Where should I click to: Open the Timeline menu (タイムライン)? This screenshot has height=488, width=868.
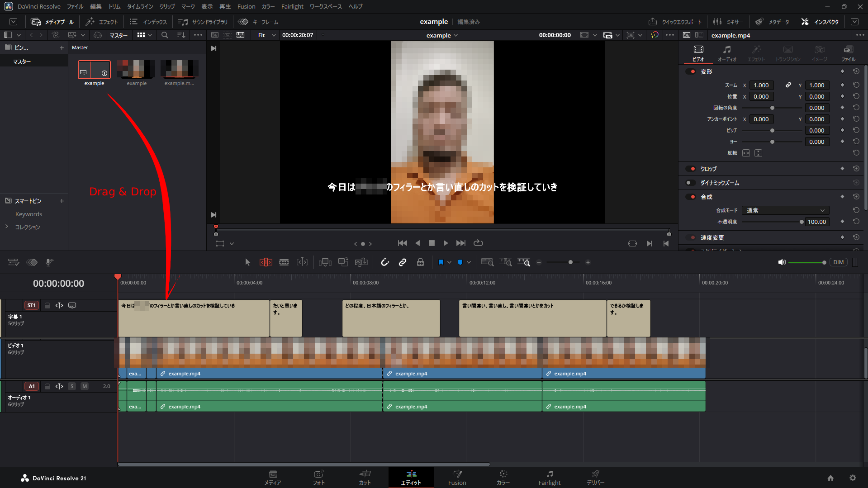coord(140,6)
